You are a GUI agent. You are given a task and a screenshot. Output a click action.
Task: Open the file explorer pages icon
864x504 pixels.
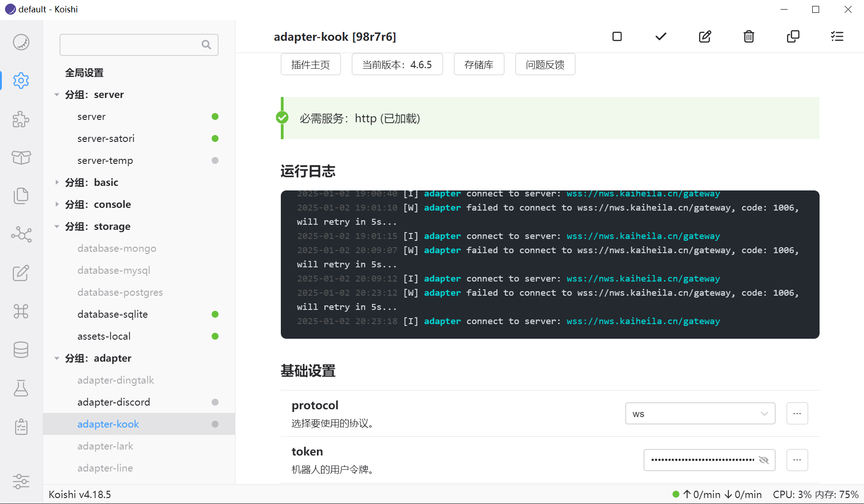[21, 196]
